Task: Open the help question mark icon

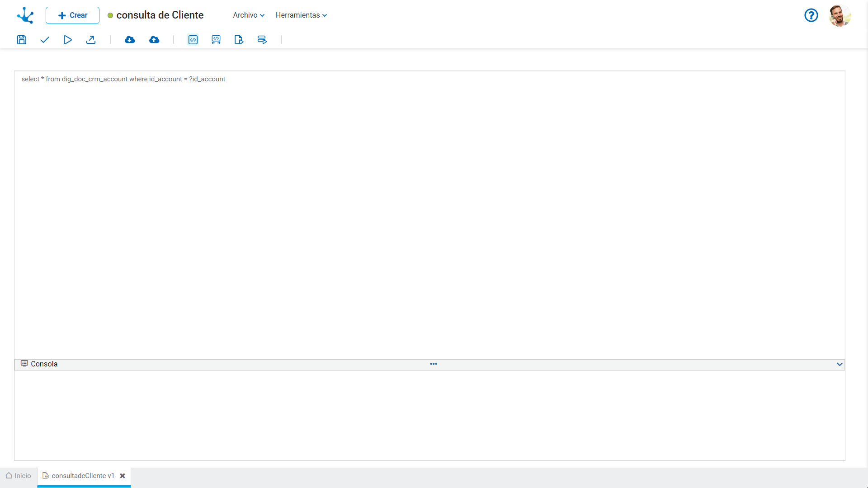Action: tap(811, 15)
